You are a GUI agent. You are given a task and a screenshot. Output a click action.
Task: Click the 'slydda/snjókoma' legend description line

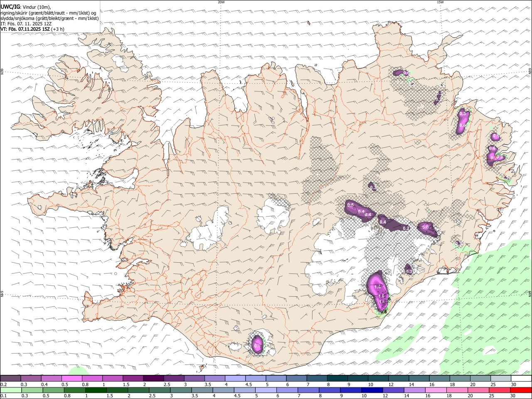(x=49, y=18)
